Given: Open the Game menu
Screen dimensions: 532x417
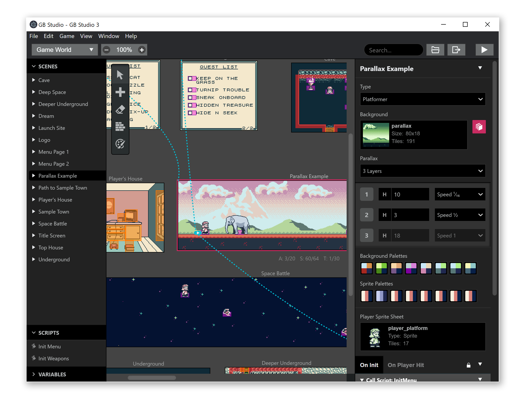Looking at the screenshot, I should tap(67, 36).
